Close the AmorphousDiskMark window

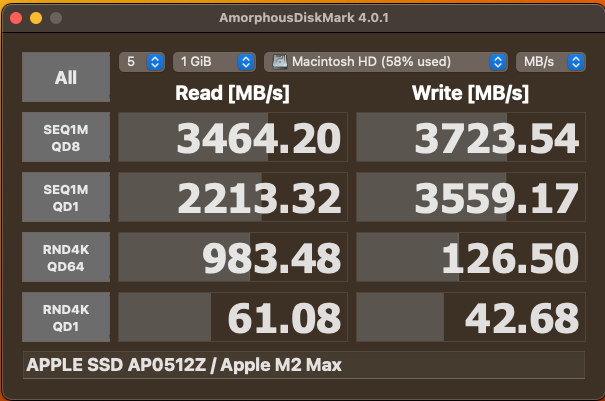16,18
